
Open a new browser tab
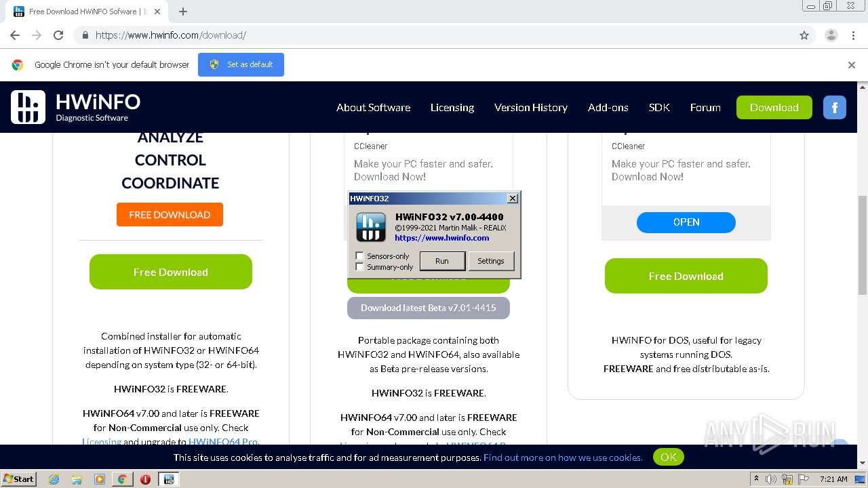pos(183,12)
